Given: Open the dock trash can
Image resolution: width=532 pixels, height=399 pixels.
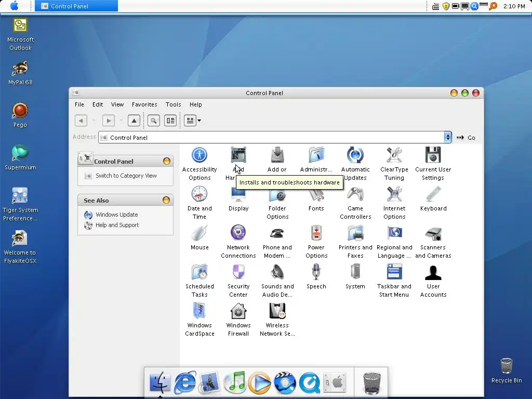Looking at the screenshot, I should (372, 383).
